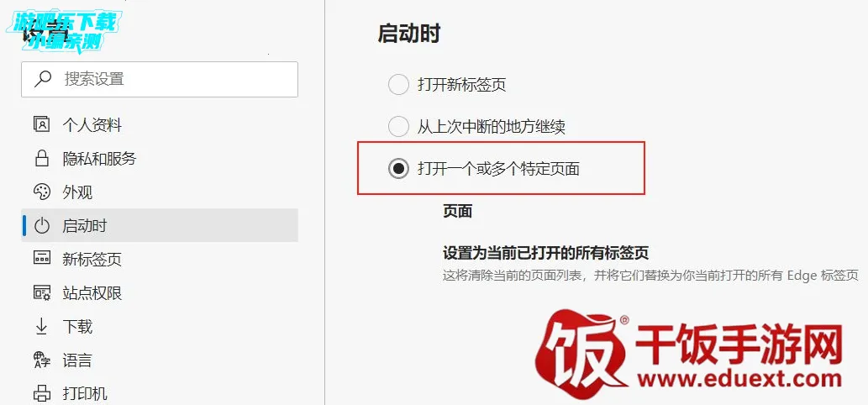Screen dimensions: 868x405
Task: Select the 从上次中断的地方继续 radio option
Action: 398,127
